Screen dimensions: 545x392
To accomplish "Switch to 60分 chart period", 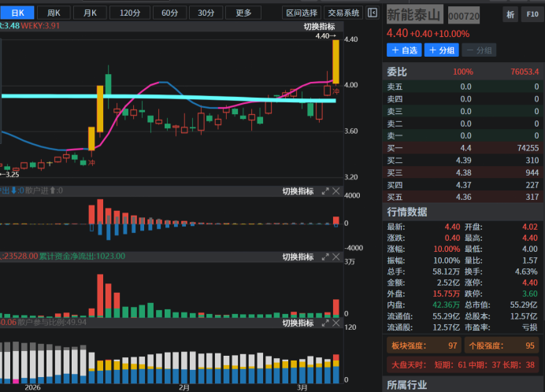I will pos(168,13).
